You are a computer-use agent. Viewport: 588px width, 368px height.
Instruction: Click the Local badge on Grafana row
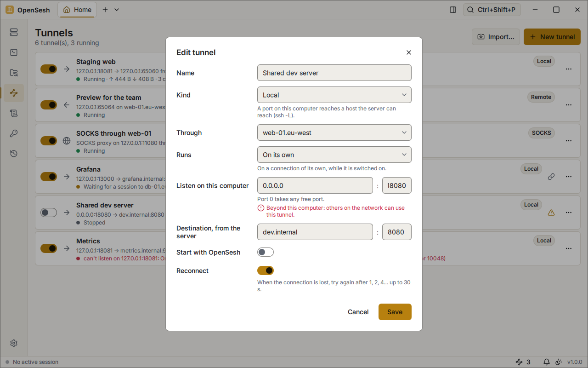click(531, 169)
